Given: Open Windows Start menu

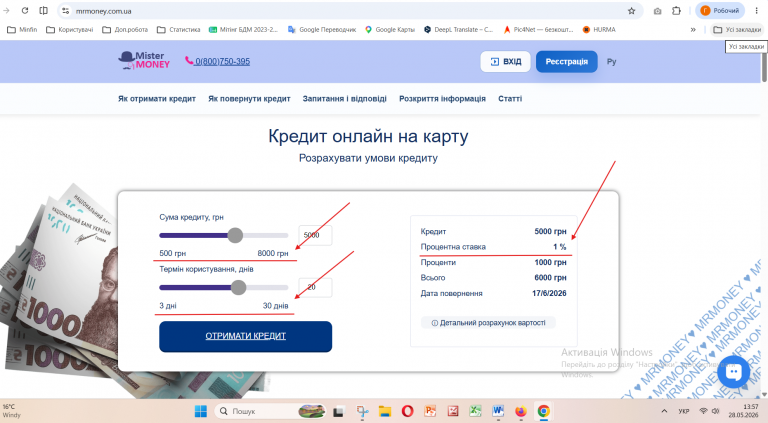Looking at the screenshot, I should pyautogui.click(x=201, y=411).
